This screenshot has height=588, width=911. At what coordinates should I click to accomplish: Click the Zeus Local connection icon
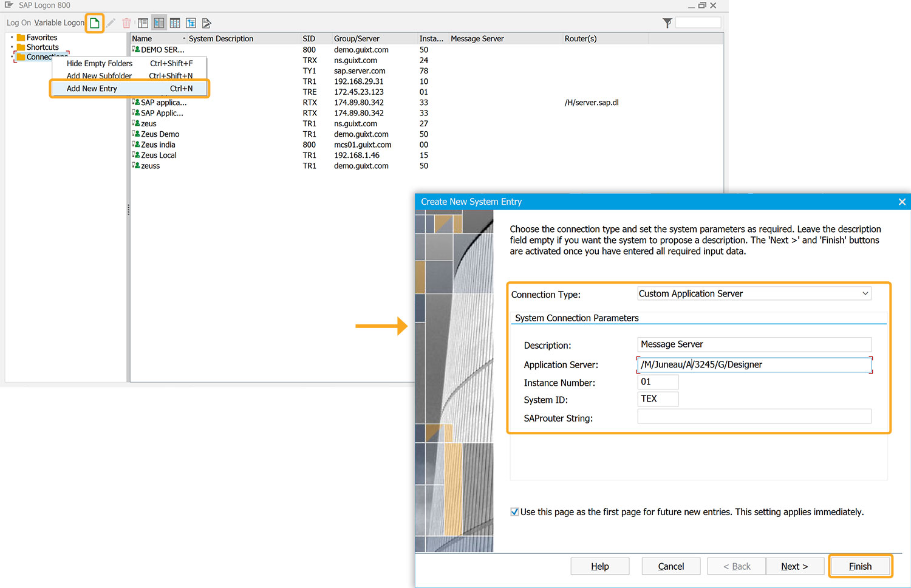(136, 155)
